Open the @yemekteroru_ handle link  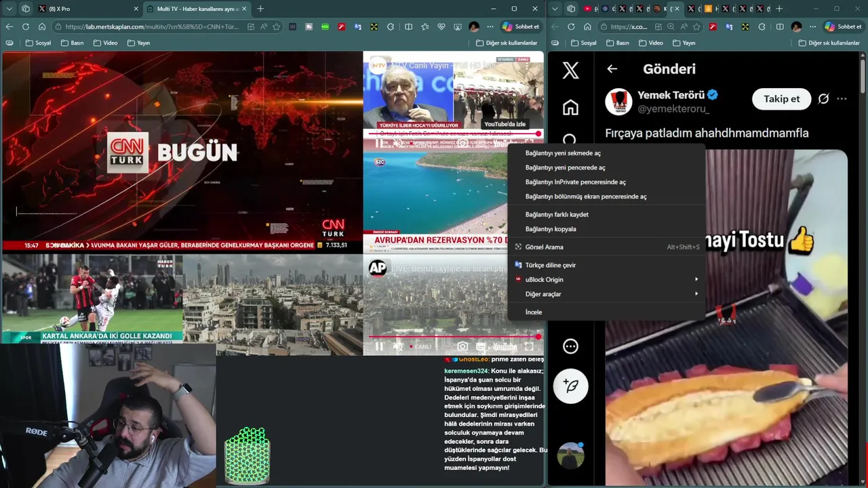click(673, 108)
